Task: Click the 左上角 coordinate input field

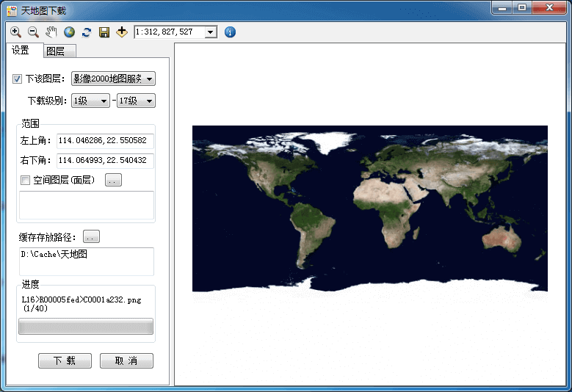Action: (105, 141)
